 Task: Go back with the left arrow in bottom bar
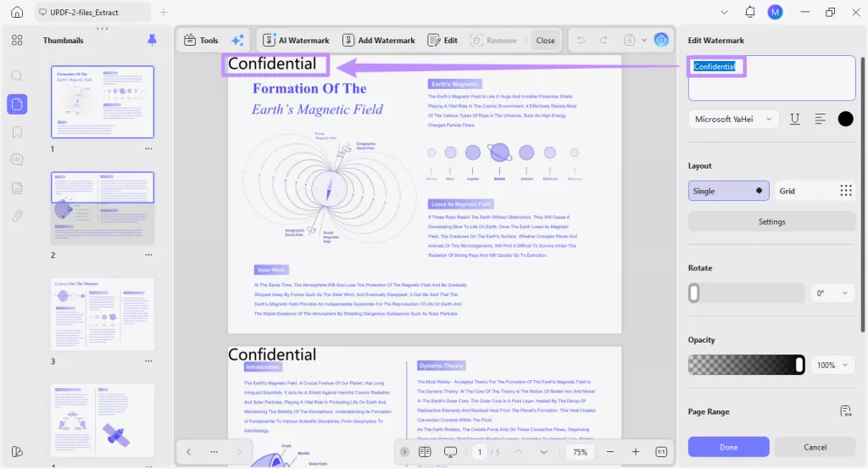click(x=189, y=452)
